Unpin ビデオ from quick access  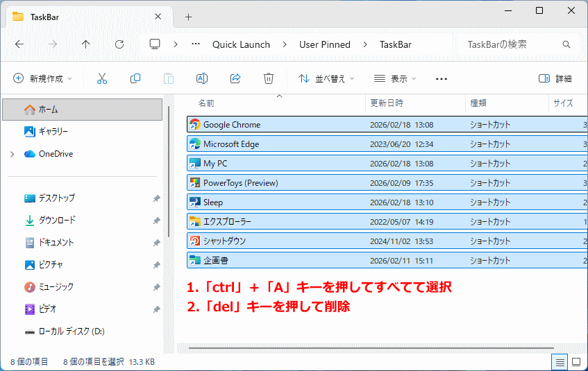[x=156, y=309]
